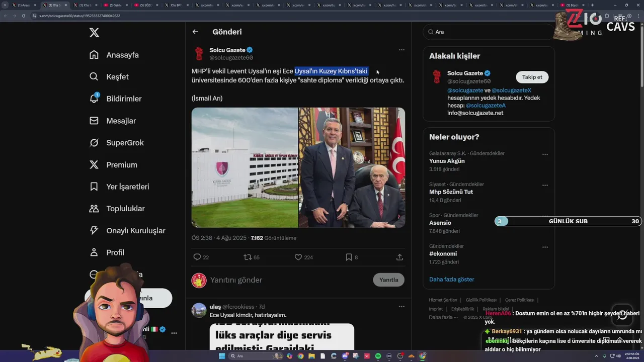Image resolution: width=644 pixels, height=362 pixels.
Task: Click browser back arrow
Action: [x=5, y=16]
